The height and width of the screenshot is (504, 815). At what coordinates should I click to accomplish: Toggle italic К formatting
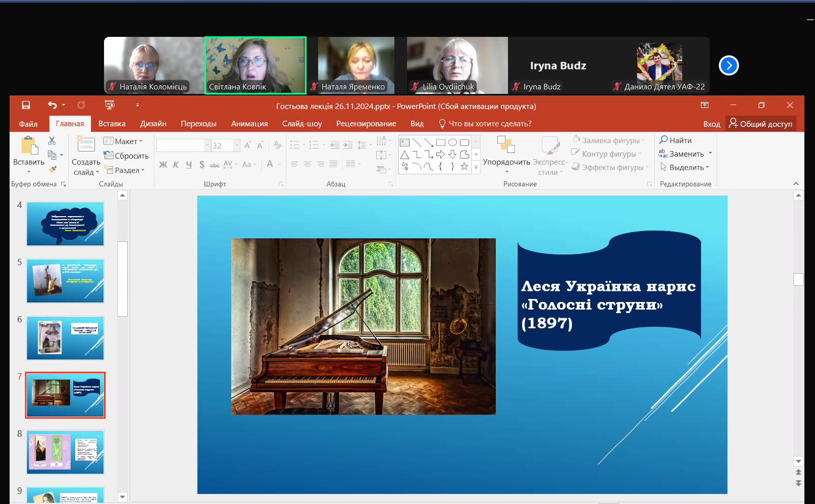pyautogui.click(x=176, y=165)
